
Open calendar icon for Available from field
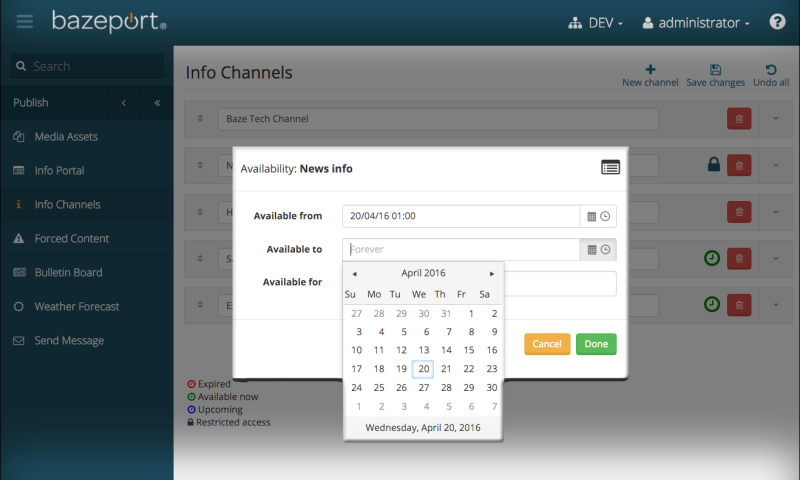click(x=591, y=216)
